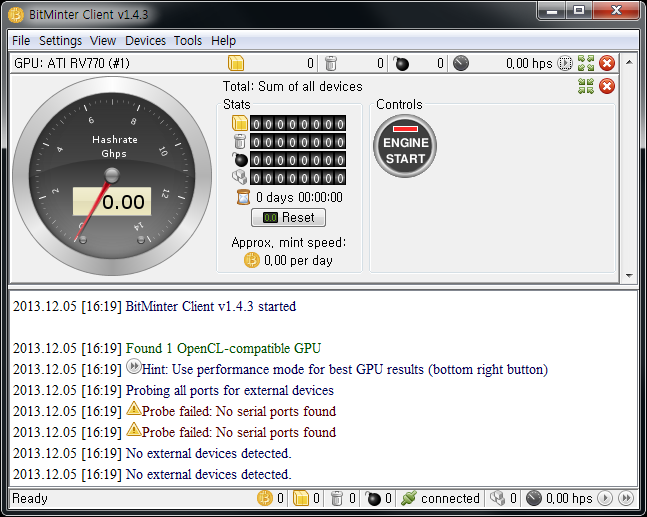Screen dimensions: 647x517
Task: Click the Hashrate gauge dial
Action: pyautogui.click(x=112, y=176)
